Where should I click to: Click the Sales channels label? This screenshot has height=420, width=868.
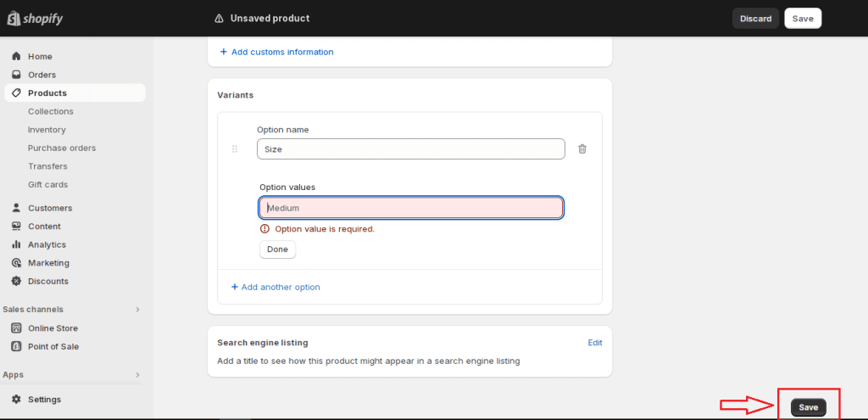coord(33,309)
